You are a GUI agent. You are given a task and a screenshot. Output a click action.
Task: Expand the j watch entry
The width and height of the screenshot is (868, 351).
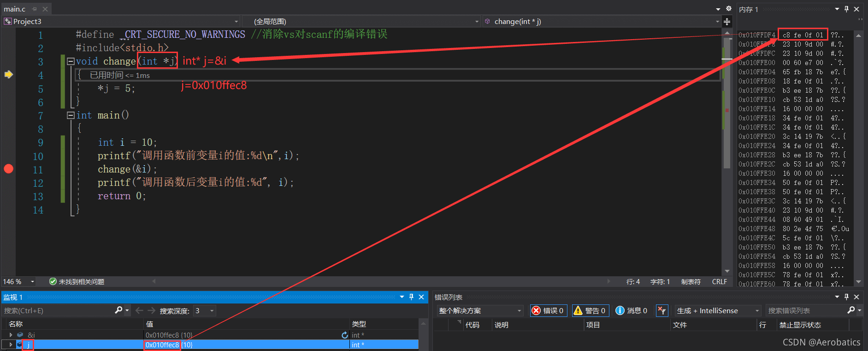pyautogui.click(x=11, y=345)
